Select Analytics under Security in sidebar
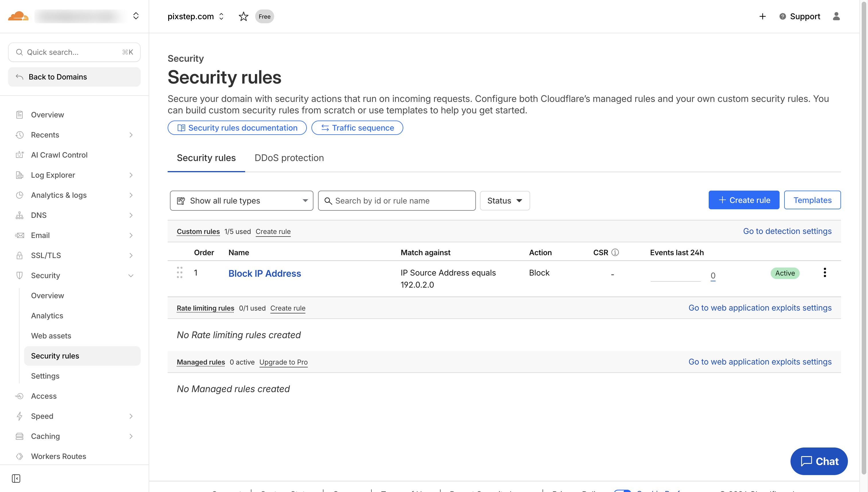This screenshot has width=868, height=492. click(x=47, y=315)
